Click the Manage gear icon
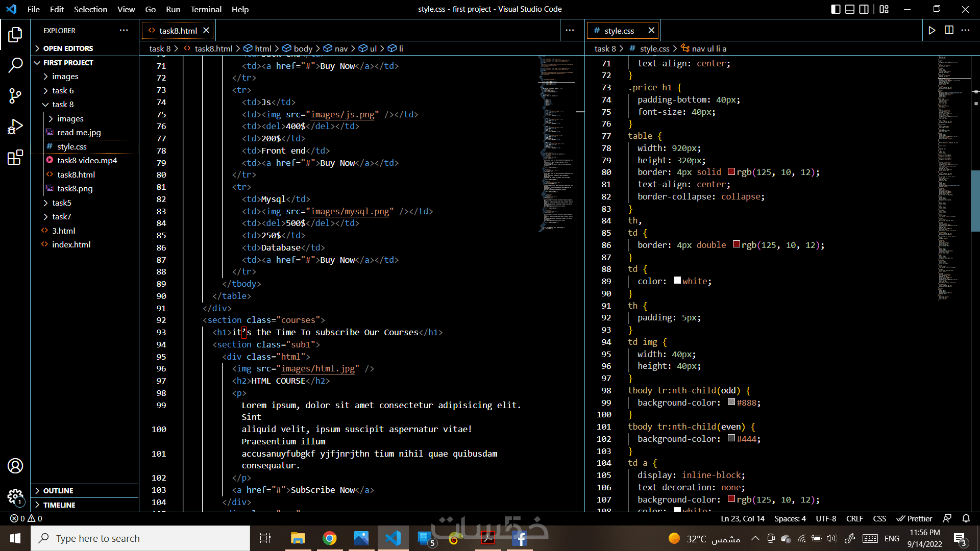 pyautogui.click(x=15, y=496)
